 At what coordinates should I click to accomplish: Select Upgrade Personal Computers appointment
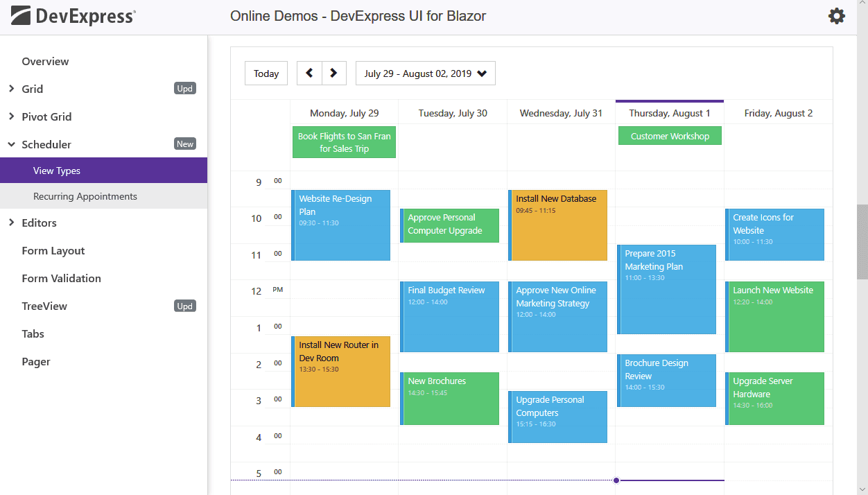(x=557, y=417)
